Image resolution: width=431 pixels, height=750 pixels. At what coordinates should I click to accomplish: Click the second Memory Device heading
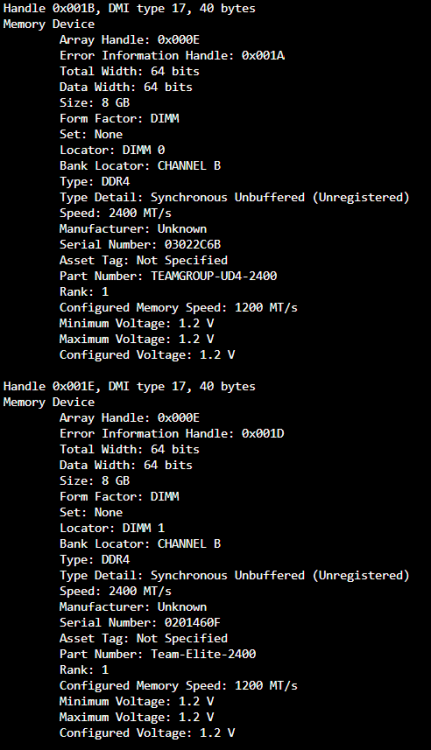49,402
